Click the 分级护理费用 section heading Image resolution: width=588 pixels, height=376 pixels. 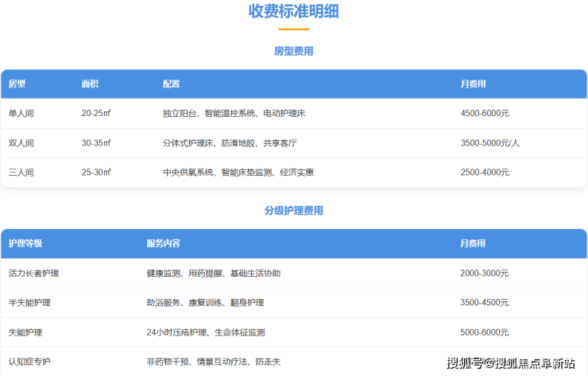293,211
